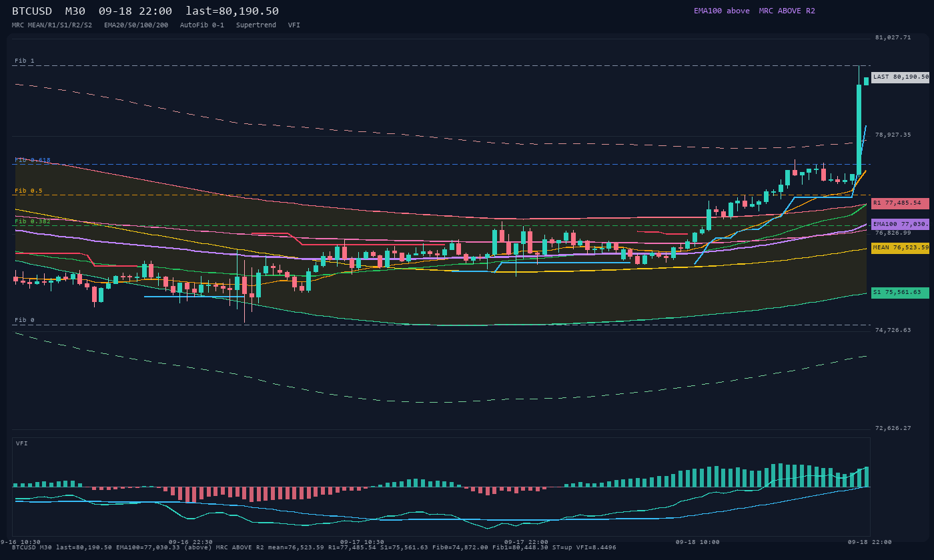Click the VFI title inside the lower panel

pos(22,443)
